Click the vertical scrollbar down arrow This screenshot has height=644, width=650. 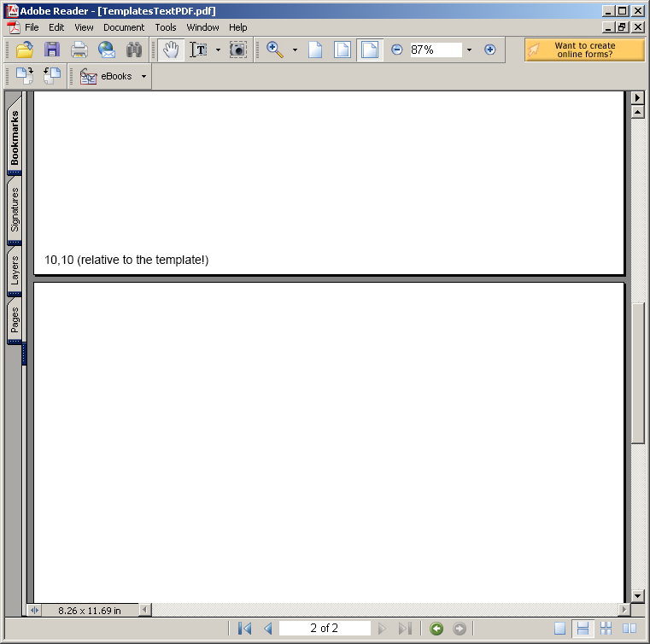637,596
